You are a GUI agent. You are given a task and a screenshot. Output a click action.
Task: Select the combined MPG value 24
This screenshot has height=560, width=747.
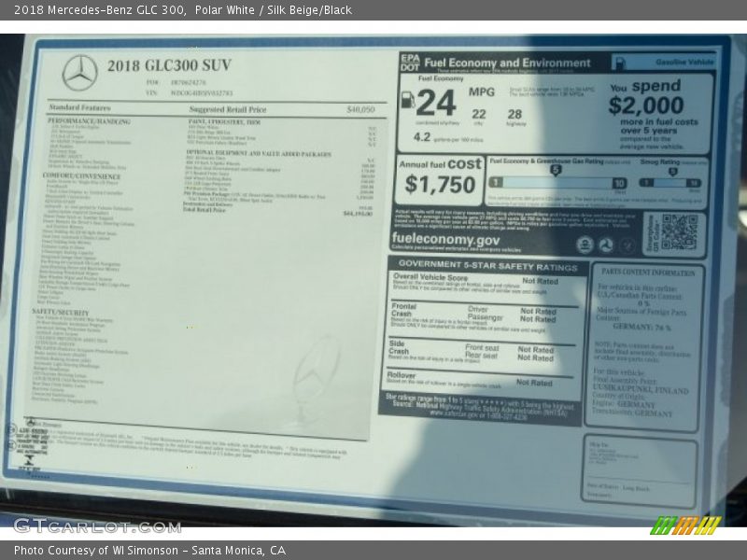point(436,103)
